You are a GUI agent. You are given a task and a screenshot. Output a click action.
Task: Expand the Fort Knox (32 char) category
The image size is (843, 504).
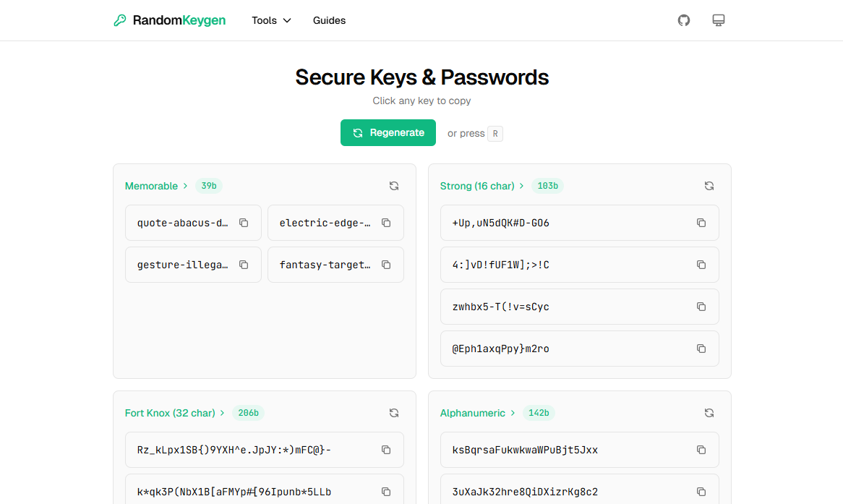(x=174, y=413)
